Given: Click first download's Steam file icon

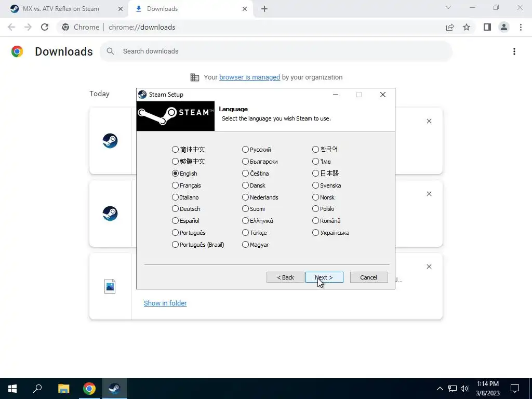Looking at the screenshot, I should (x=110, y=141).
